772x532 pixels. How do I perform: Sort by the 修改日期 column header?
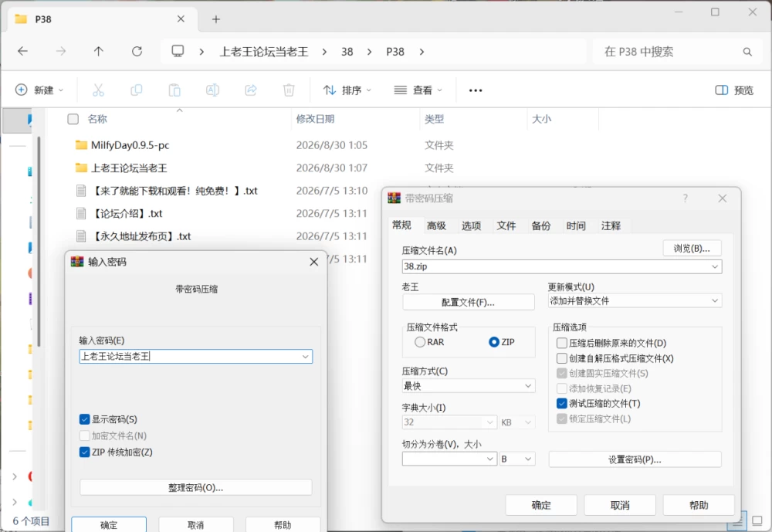315,119
